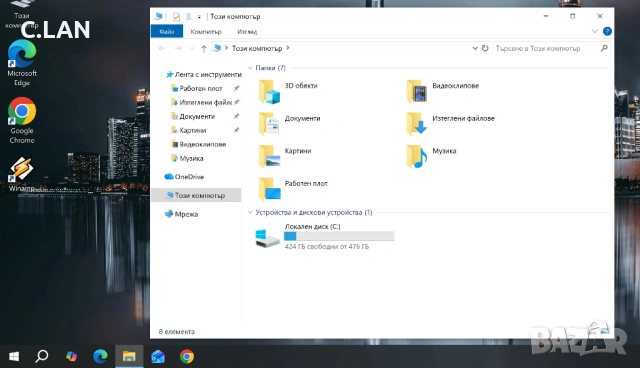The width and height of the screenshot is (640, 368).
Task: Select Документи in the sidebar
Action: [193, 116]
